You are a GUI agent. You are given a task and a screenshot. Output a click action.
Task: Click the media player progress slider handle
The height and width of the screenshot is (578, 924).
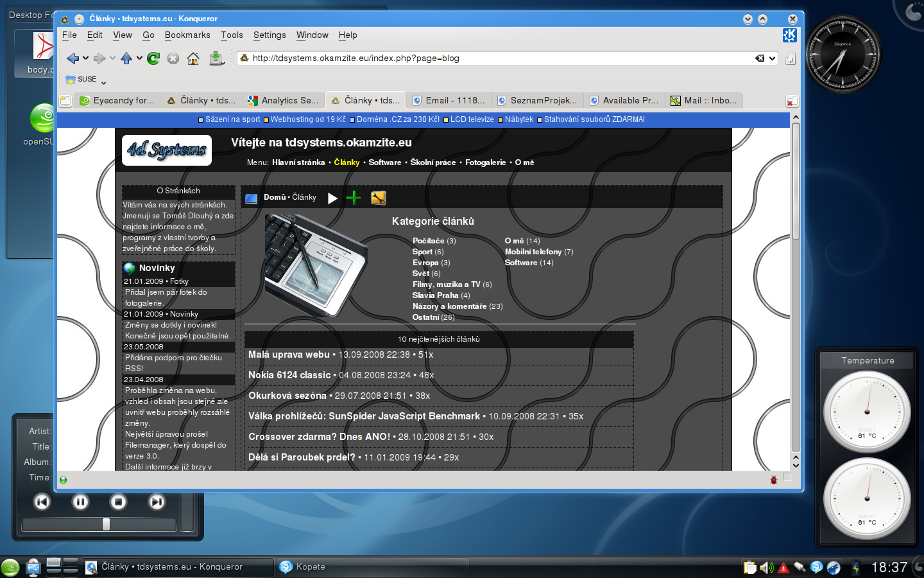pyautogui.click(x=106, y=525)
